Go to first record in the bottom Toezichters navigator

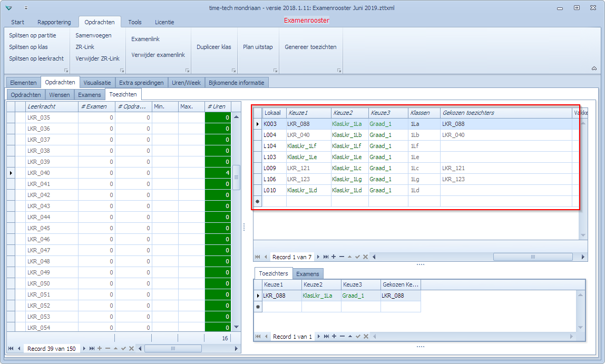click(x=258, y=336)
